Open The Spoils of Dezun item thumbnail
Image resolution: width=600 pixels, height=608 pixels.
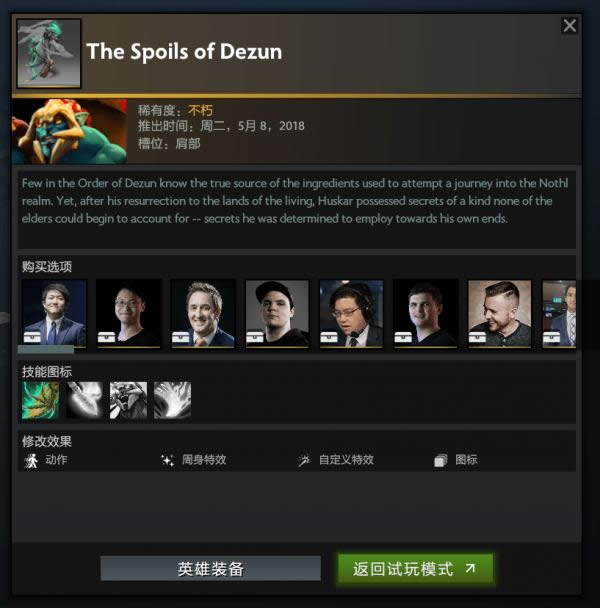pyautogui.click(x=49, y=54)
